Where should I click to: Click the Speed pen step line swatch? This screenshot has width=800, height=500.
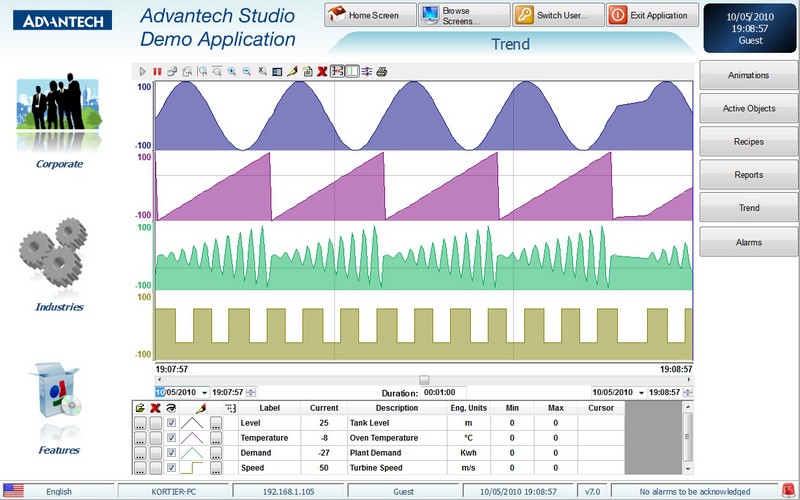(x=192, y=467)
